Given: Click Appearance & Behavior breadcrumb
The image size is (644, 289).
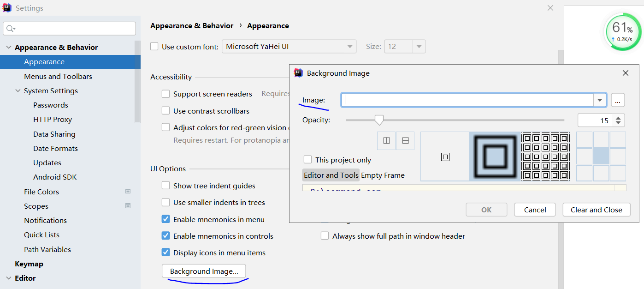Looking at the screenshot, I should (192, 26).
